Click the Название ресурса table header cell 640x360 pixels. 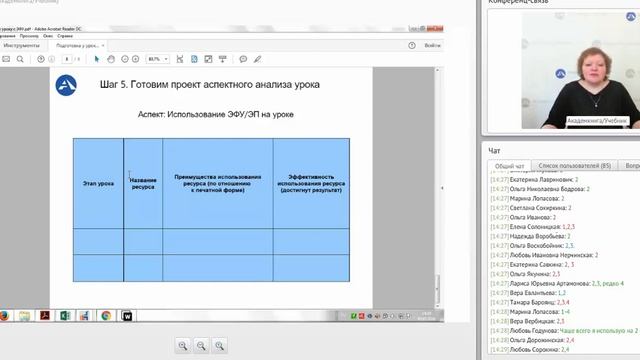tap(143, 183)
